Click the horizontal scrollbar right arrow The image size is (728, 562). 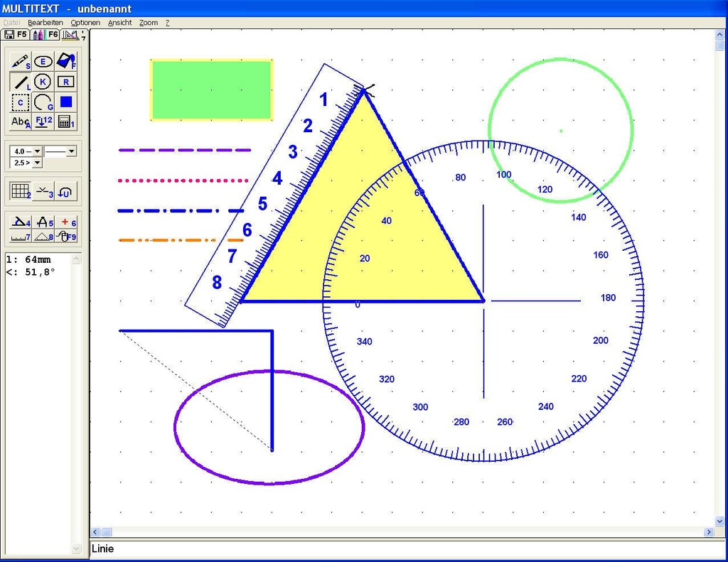(709, 532)
